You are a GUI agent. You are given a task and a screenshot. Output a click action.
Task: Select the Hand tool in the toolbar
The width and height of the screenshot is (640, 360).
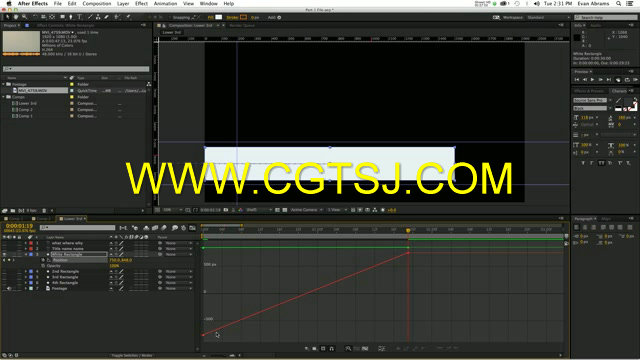pos(16,17)
